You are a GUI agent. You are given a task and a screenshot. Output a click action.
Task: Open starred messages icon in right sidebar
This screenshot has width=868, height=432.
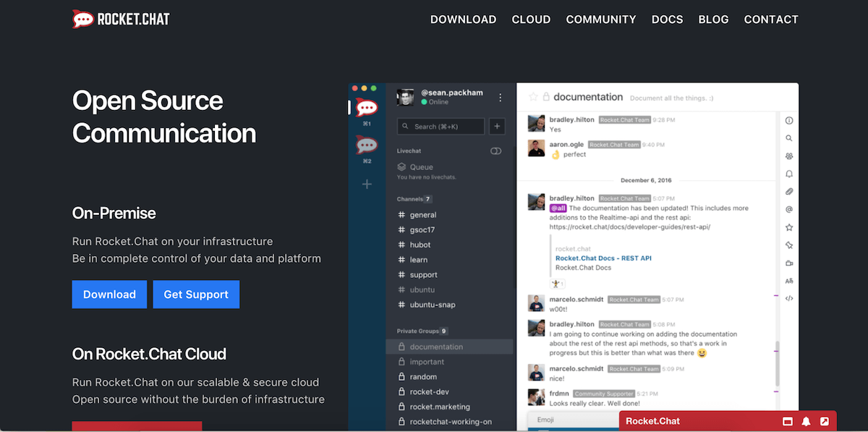pos(789,227)
